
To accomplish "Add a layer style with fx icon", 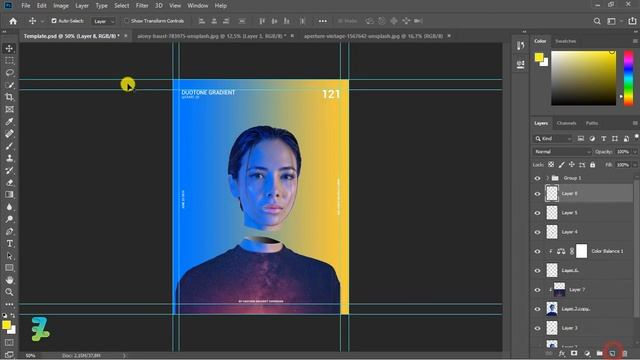I will [x=562, y=353].
